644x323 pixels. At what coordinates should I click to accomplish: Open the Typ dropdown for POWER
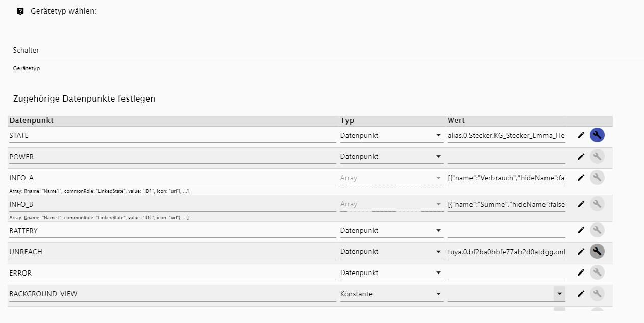point(391,157)
